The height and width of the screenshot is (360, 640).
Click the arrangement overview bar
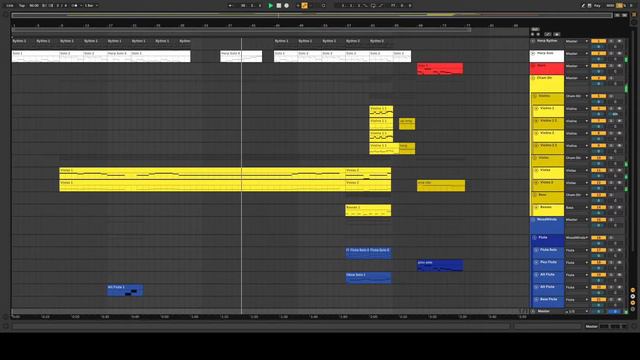312,15
